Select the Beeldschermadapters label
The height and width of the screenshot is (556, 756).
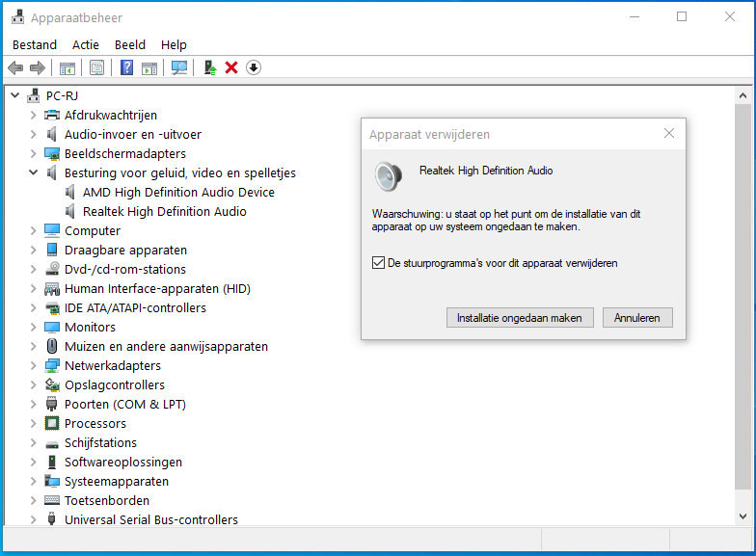[125, 154]
